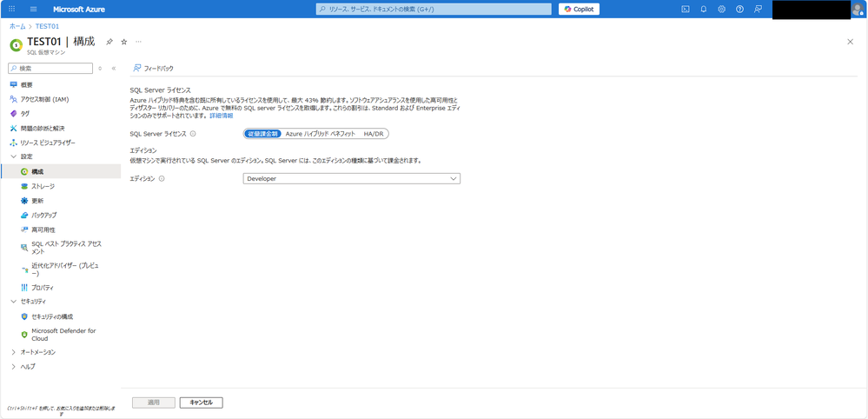868x419 pixels.
Task: Select the HA/DR license option
Action: click(374, 134)
